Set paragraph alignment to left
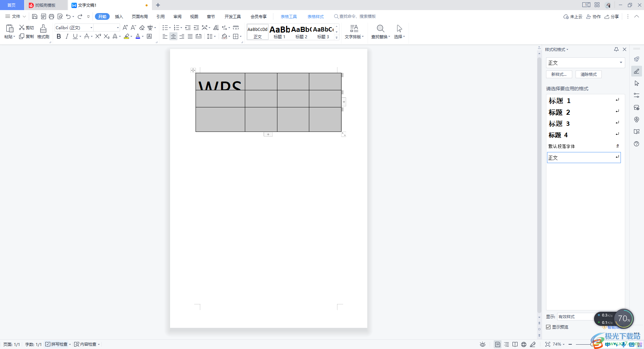The width and height of the screenshot is (644, 349). 165,36
